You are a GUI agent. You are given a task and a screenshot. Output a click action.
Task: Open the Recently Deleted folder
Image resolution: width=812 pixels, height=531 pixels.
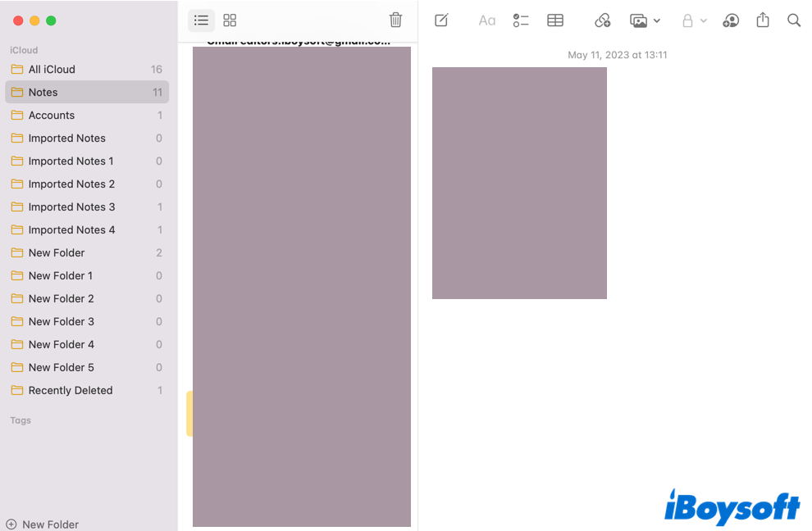[x=71, y=391]
